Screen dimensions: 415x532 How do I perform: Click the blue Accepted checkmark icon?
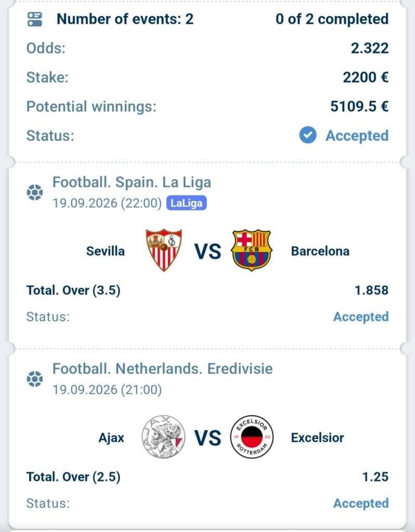click(x=308, y=135)
